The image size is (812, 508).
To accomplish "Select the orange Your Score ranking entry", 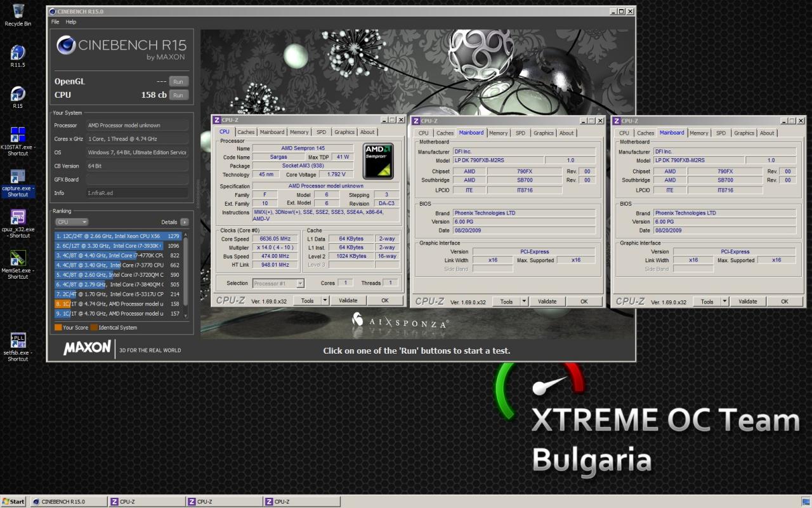I will [118, 304].
